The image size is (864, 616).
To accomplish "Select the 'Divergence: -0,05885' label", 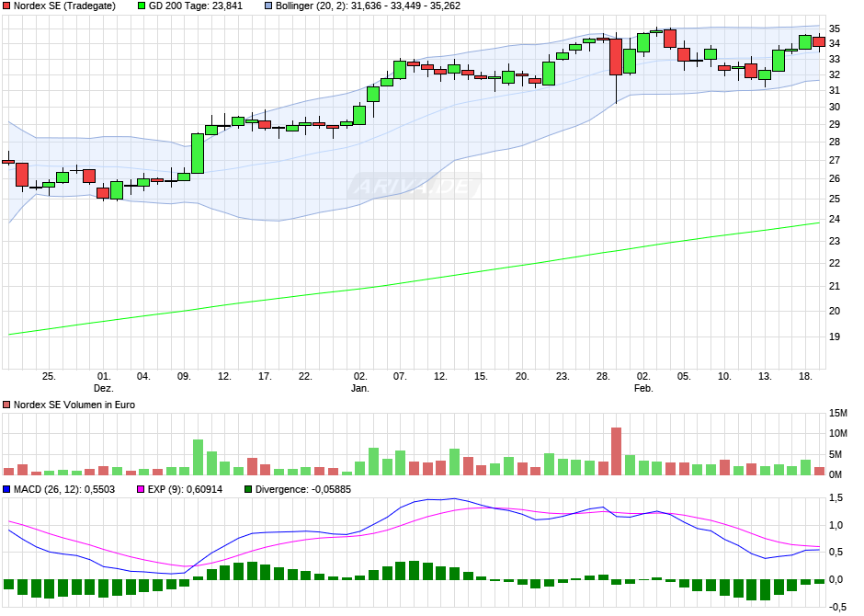I will (303, 489).
